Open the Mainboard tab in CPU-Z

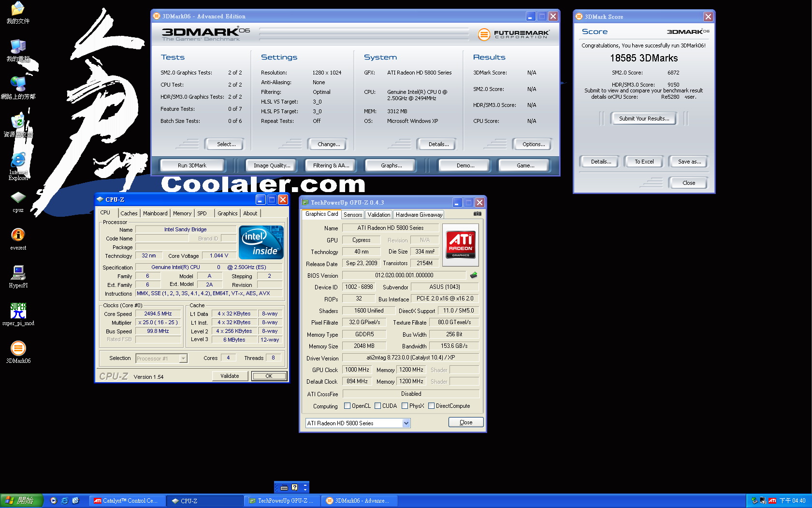point(155,213)
